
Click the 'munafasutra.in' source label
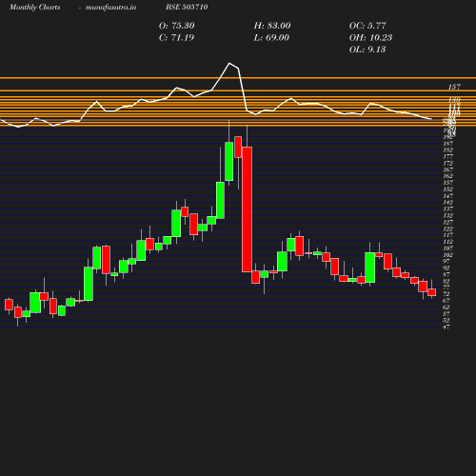pos(110,7)
